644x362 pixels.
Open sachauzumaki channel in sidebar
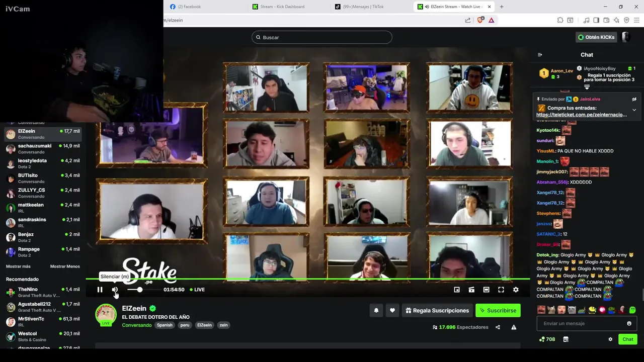click(x=43, y=149)
